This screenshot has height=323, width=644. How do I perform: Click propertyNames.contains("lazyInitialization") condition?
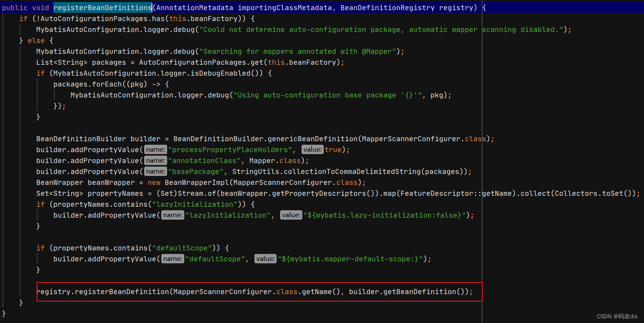tap(148, 204)
